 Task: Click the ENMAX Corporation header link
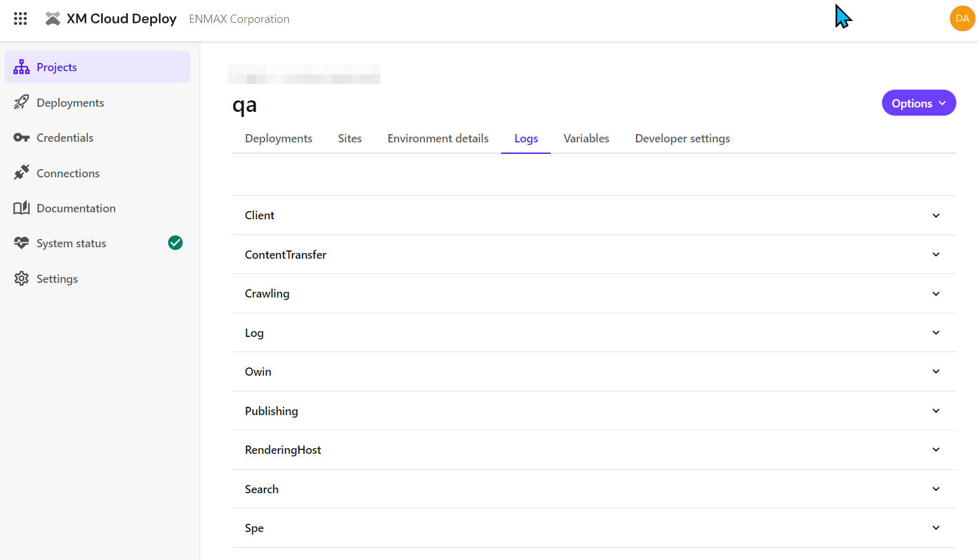click(x=239, y=18)
